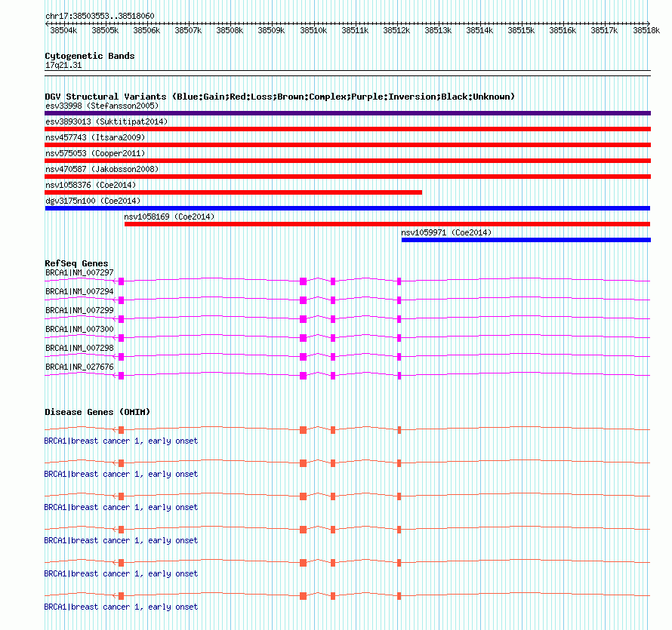This screenshot has height=630, width=672.
Task: Select the BRCA1|NM_007299 transcript label
Action: click(x=79, y=310)
